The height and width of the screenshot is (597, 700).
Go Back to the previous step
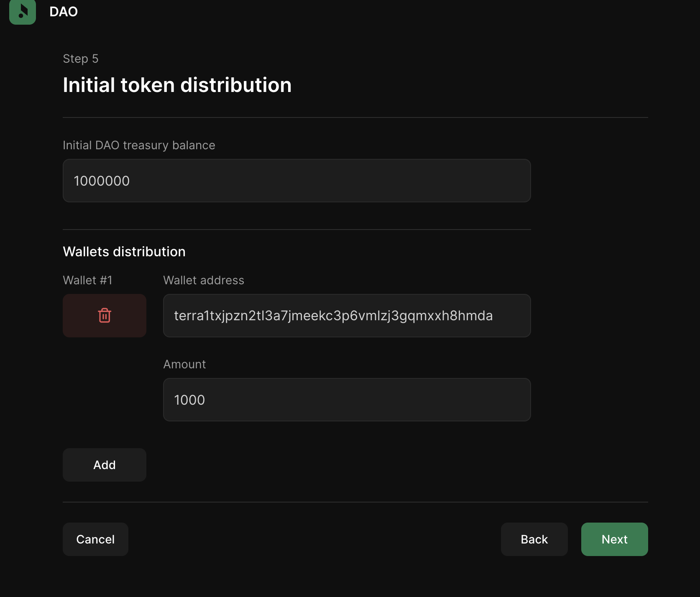[x=534, y=539]
